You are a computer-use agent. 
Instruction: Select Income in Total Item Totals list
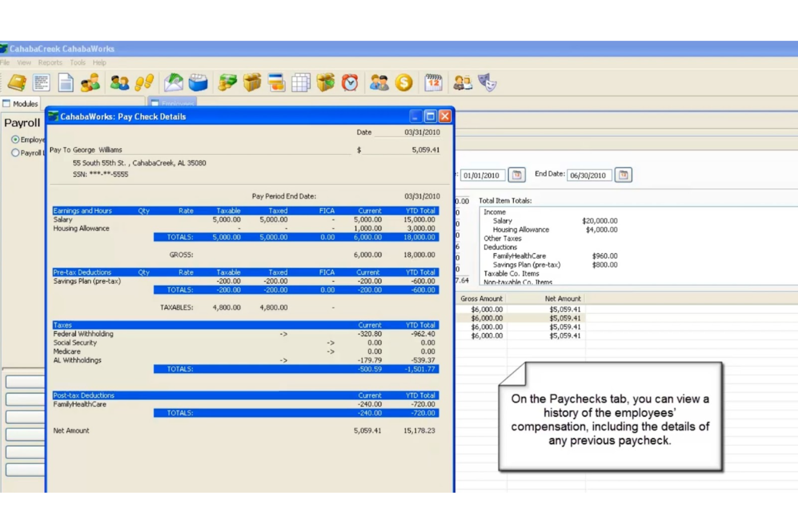click(x=494, y=212)
